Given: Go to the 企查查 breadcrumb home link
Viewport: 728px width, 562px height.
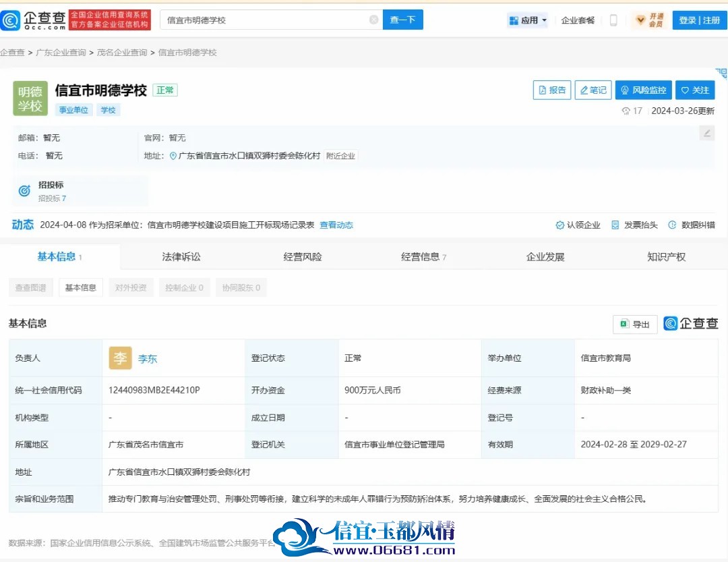Looking at the screenshot, I should (12, 53).
